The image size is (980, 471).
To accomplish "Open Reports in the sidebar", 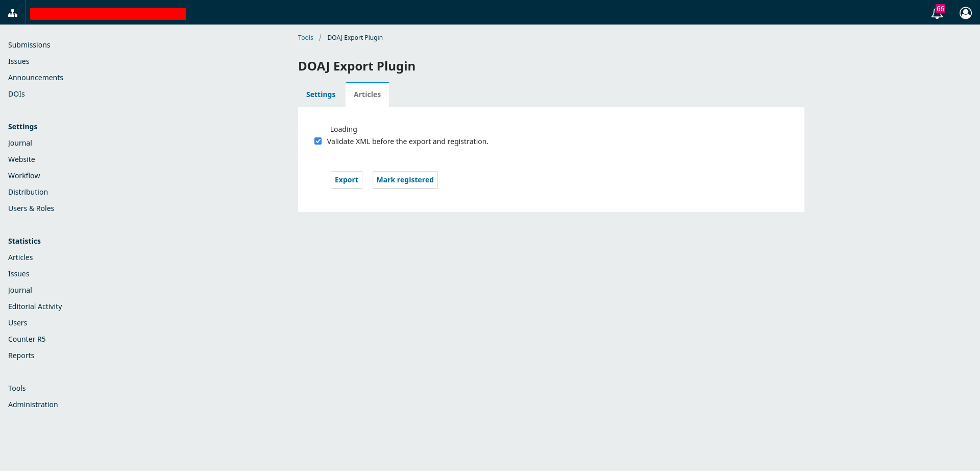I will pos(21,356).
